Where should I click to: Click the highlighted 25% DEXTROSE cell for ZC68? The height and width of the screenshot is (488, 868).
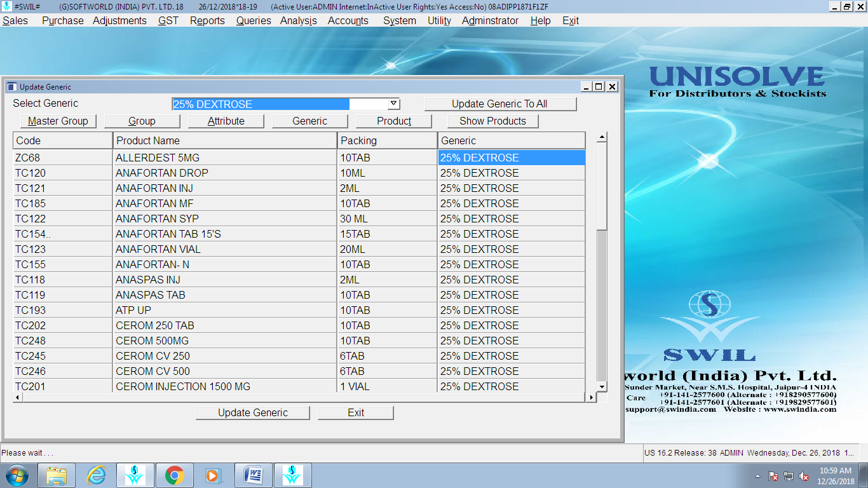512,158
